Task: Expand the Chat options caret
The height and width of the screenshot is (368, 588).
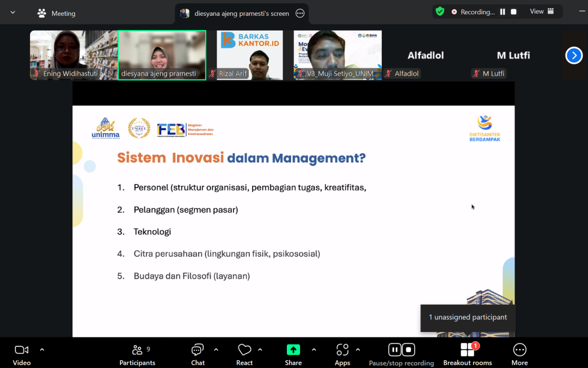Action: tap(216, 349)
